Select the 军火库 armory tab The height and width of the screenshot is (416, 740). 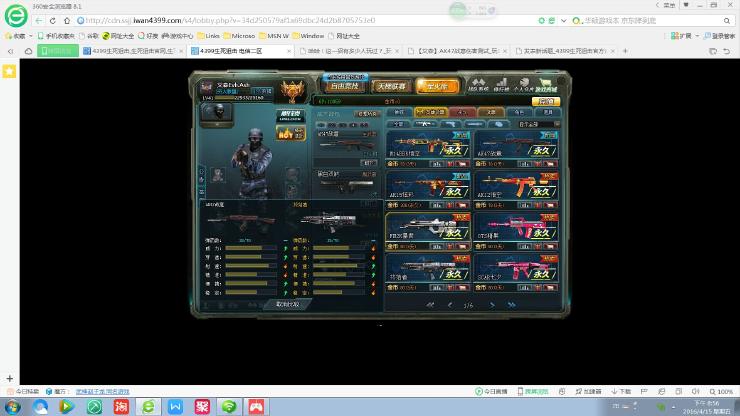pos(437,86)
